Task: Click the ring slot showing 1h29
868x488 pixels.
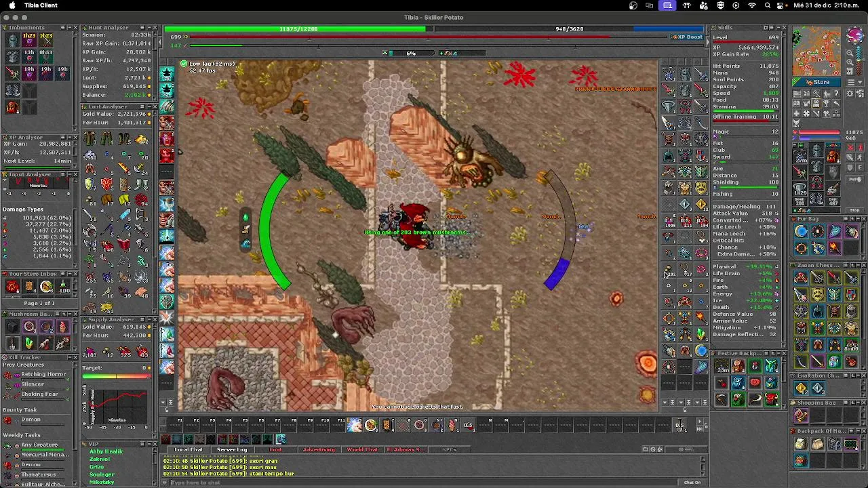Action: point(800,189)
